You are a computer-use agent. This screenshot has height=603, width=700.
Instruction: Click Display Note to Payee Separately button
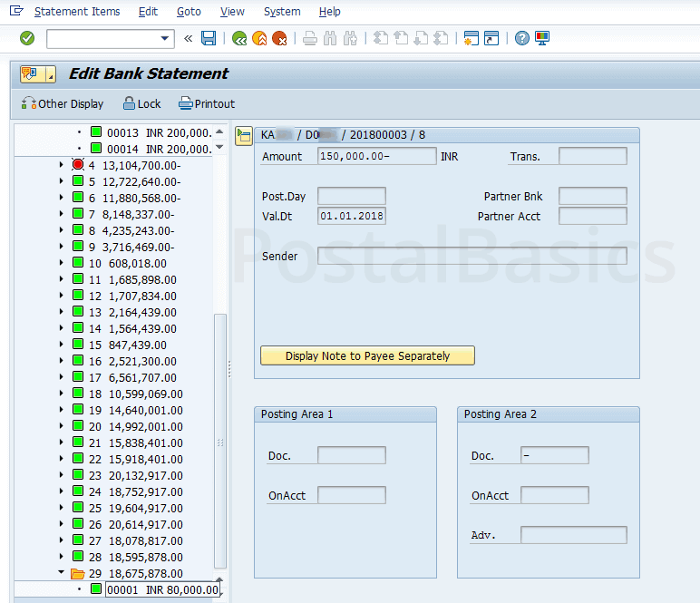click(x=367, y=355)
